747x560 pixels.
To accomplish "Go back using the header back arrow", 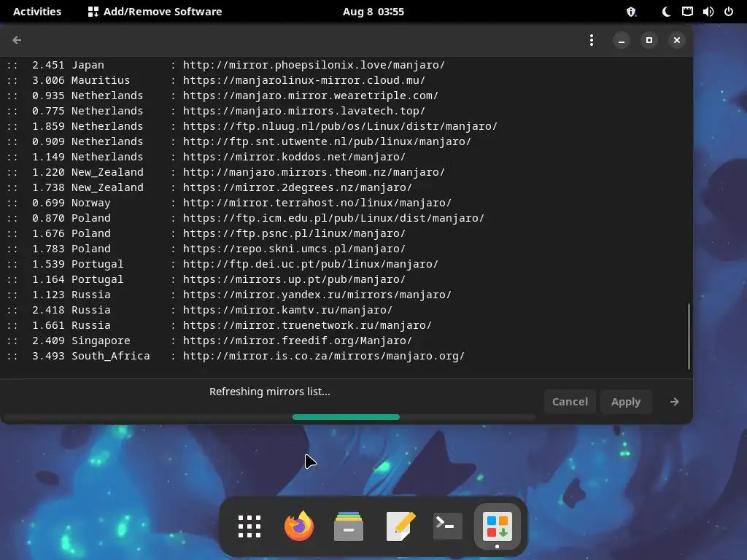I will coord(17,40).
